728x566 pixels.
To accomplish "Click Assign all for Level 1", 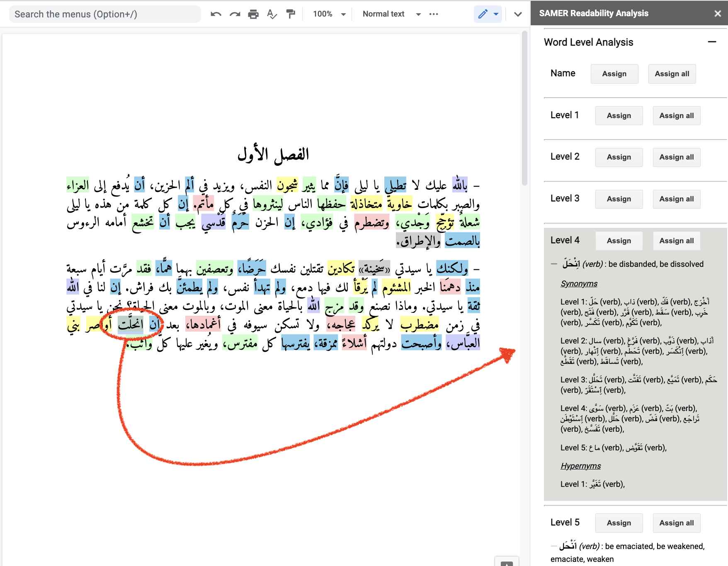I will (677, 116).
